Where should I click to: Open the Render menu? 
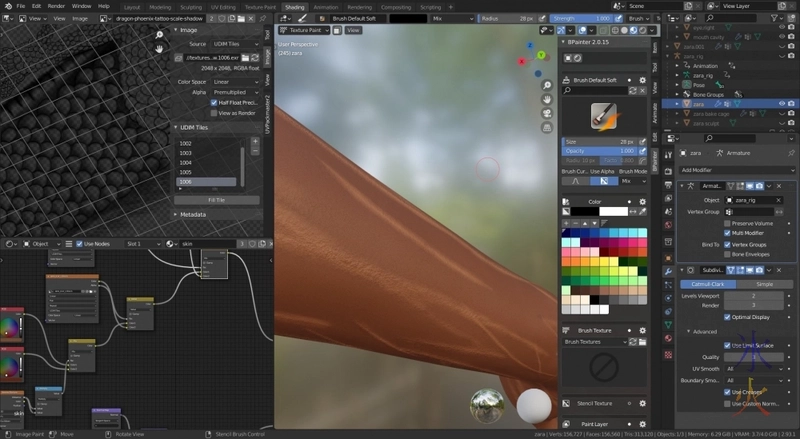pos(56,6)
